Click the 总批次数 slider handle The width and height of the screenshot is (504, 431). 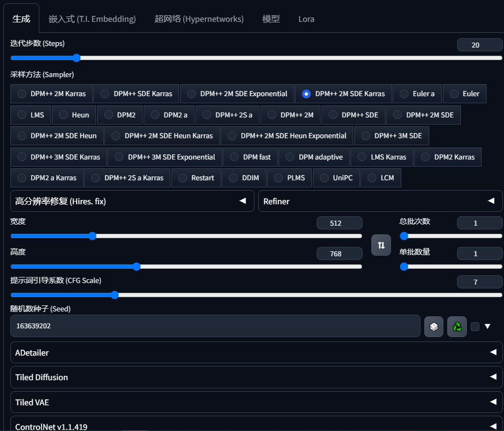click(404, 236)
